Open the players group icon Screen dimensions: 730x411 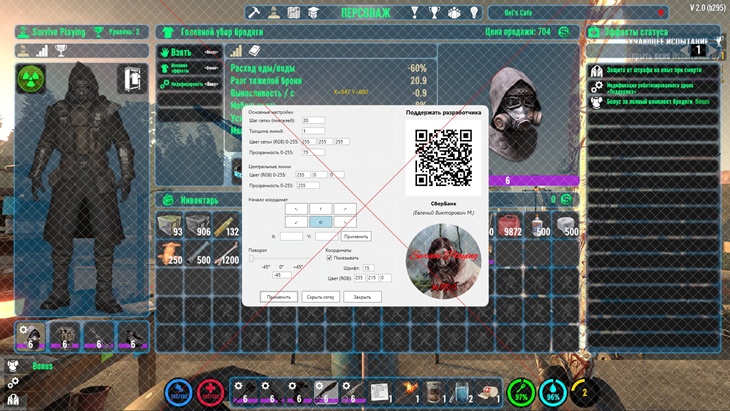click(x=454, y=13)
